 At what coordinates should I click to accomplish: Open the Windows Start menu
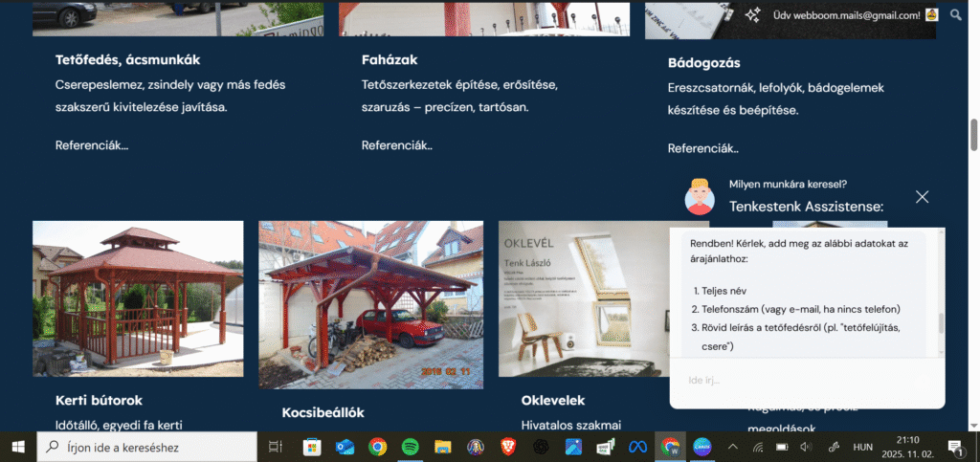[x=17, y=447]
